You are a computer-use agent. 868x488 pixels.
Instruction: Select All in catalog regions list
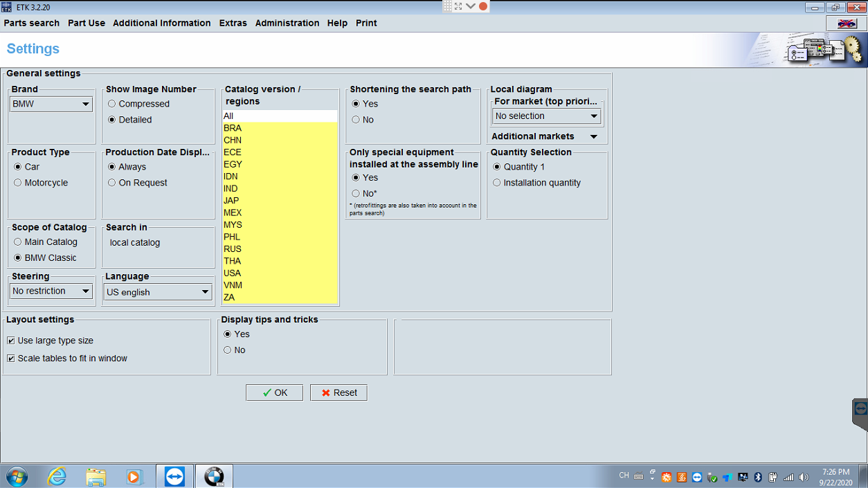(280, 116)
